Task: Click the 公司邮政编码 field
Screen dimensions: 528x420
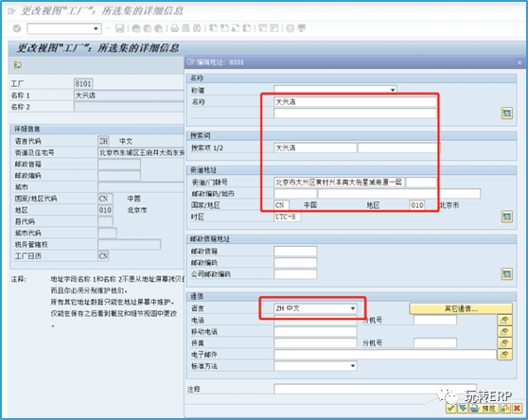Action: tap(295, 274)
